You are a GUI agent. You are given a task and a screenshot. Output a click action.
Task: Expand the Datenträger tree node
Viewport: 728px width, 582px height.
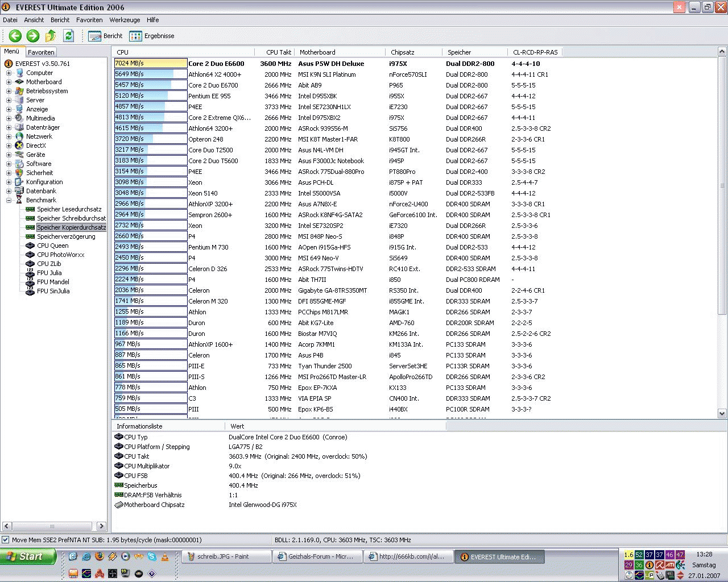coord(9,127)
